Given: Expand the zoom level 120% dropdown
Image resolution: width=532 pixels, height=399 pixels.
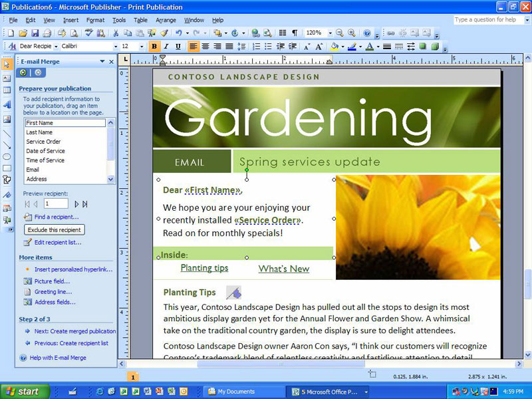Looking at the screenshot, I should point(329,33).
